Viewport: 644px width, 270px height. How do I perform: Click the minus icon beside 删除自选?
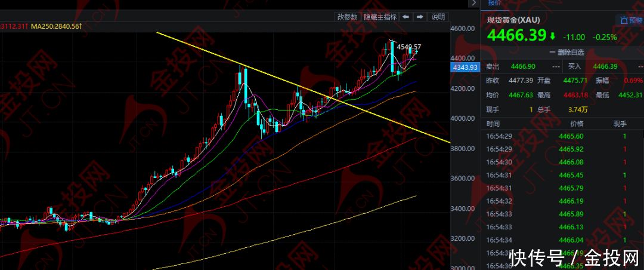552,52
